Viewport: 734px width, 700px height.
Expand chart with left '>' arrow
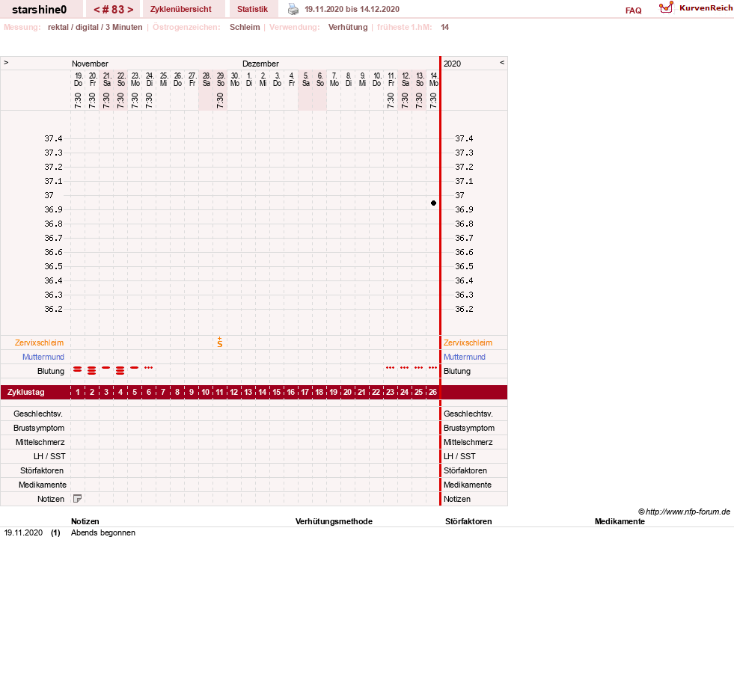pos(6,62)
